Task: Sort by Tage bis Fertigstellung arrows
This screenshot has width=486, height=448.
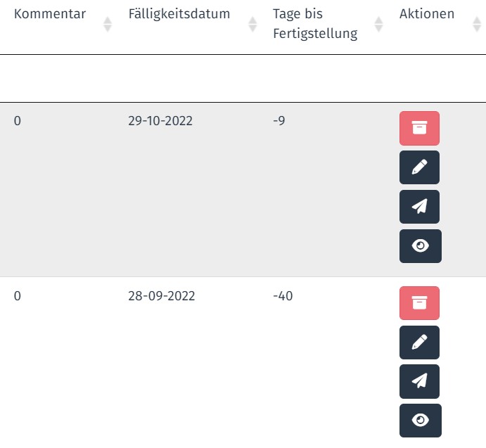Action: click(378, 24)
